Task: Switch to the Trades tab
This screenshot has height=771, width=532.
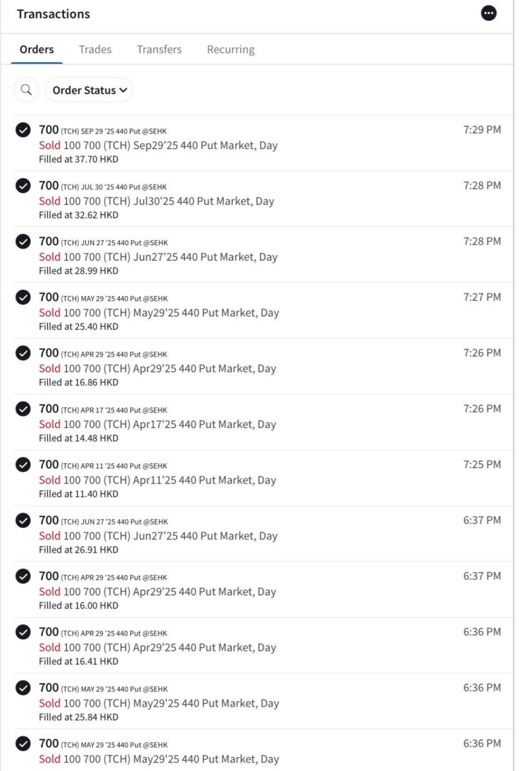Action: point(95,49)
